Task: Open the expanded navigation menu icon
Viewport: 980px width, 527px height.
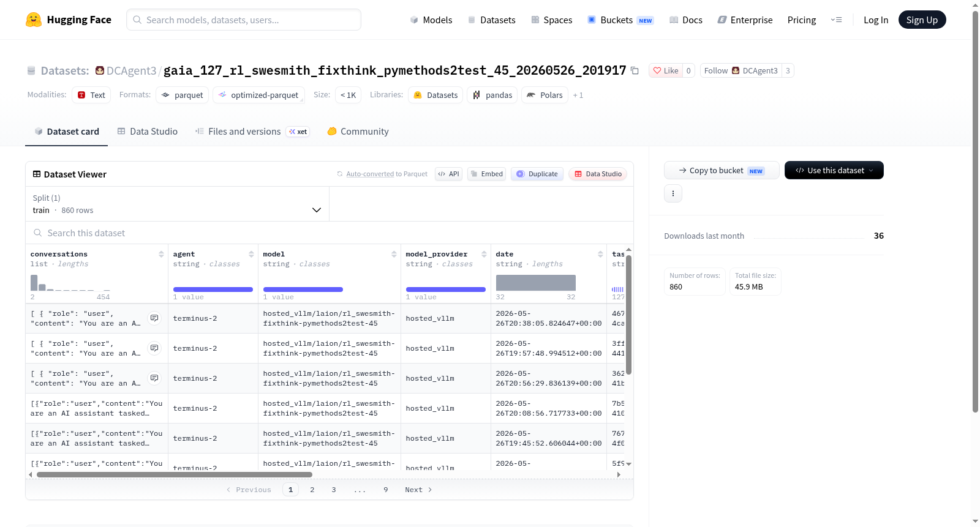Action: [836, 20]
